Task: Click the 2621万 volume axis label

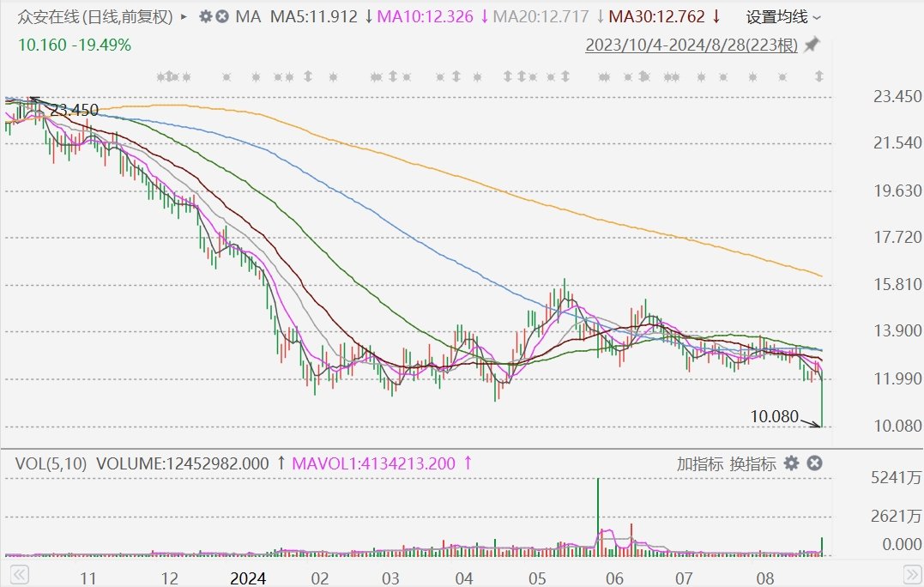Action: point(896,517)
